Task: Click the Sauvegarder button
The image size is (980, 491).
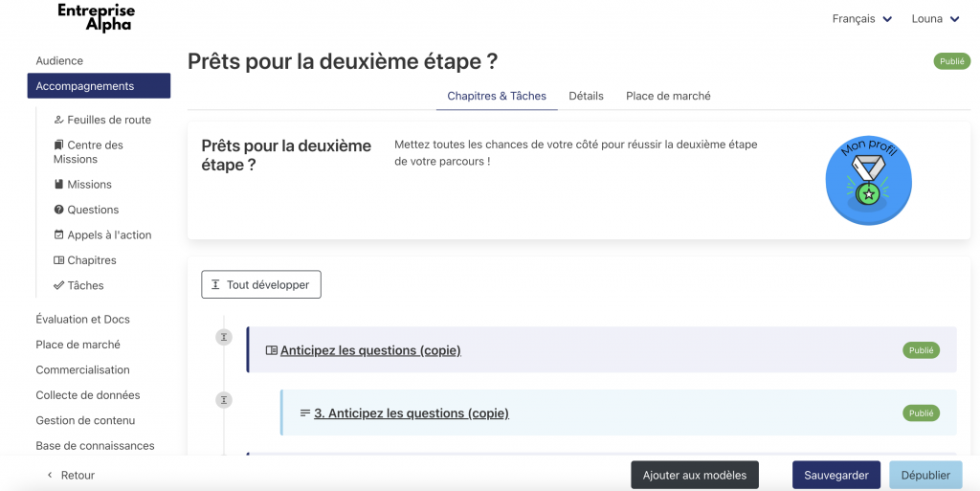Action: pyautogui.click(x=835, y=475)
